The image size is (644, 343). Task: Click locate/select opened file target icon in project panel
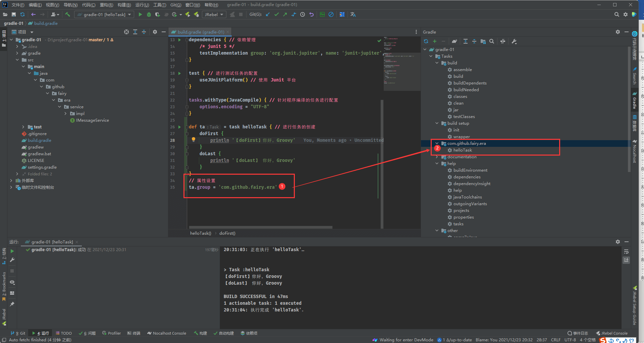pyautogui.click(x=126, y=32)
